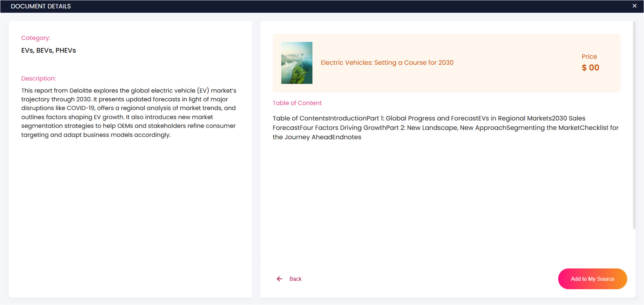Click the dollar sign in the price
Viewport: 644px width, 305px height.
point(584,68)
